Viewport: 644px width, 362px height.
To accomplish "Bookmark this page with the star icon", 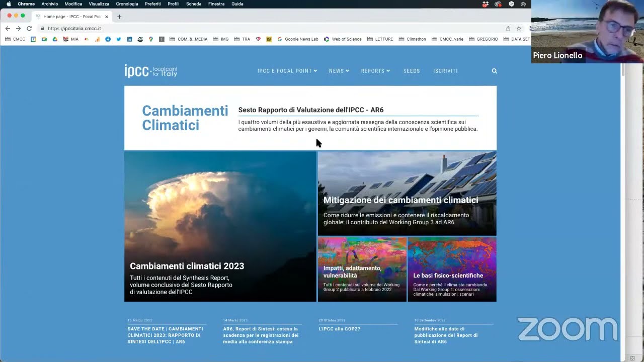I will (519, 29).
